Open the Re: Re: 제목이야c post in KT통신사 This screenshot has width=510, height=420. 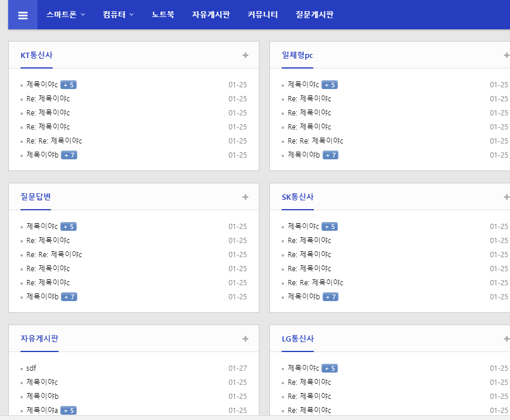click(x=54, y=141)
